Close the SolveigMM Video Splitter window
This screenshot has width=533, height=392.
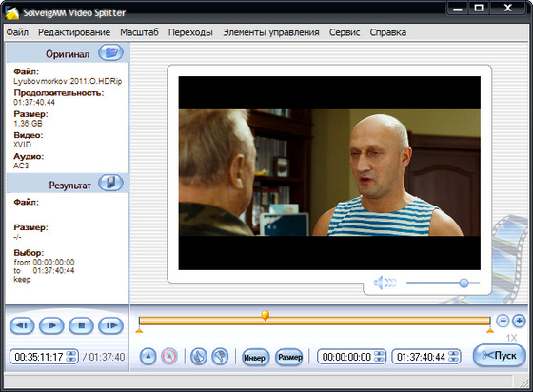[508, 8]
